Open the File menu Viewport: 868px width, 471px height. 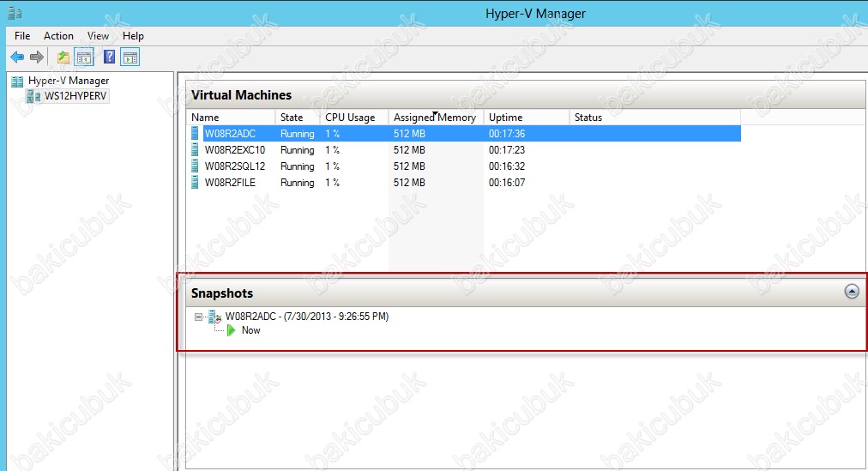pos(22,36)
